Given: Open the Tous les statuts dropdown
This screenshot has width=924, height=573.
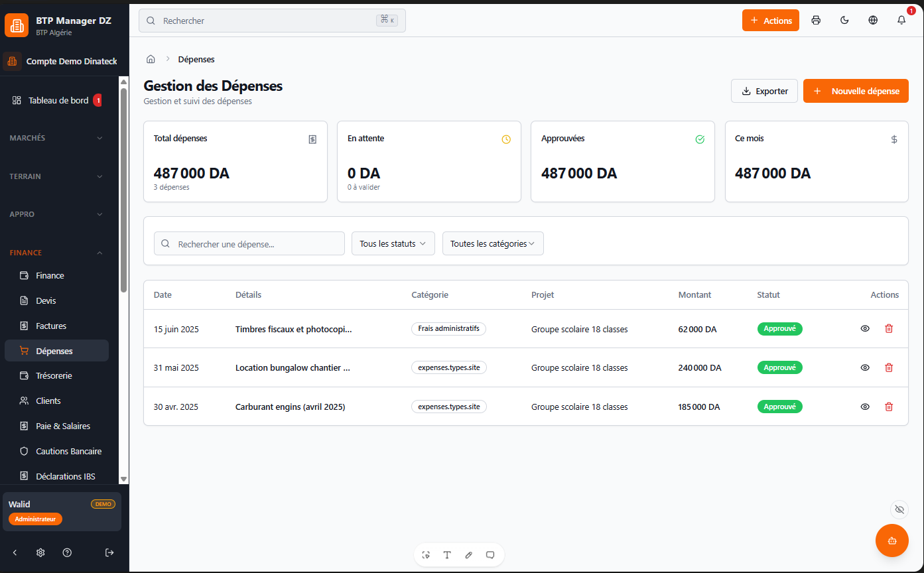Looking at the screenshot, I should point(393,243).
